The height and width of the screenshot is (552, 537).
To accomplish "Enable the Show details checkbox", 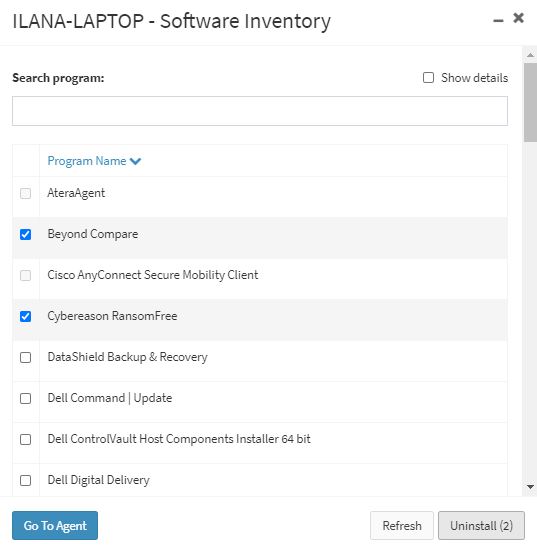I will click(x=428, y=77).
